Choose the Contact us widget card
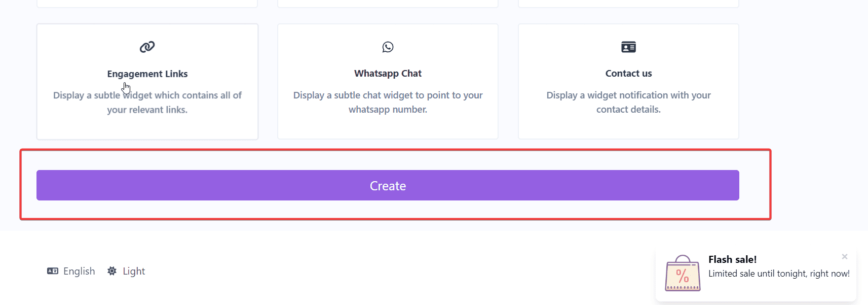This screenshot has height=305, width=868. (x=628, y=127)
